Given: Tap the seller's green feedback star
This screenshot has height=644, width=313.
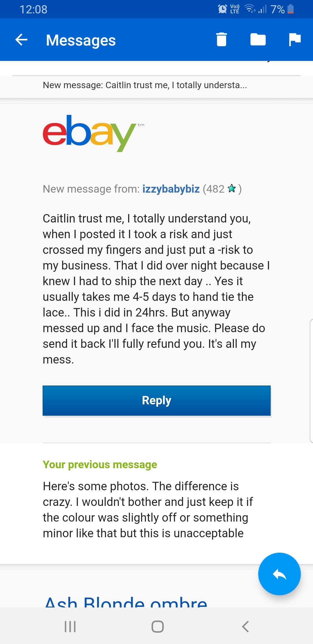Looking at the screenshot, I should pos(232,189).
